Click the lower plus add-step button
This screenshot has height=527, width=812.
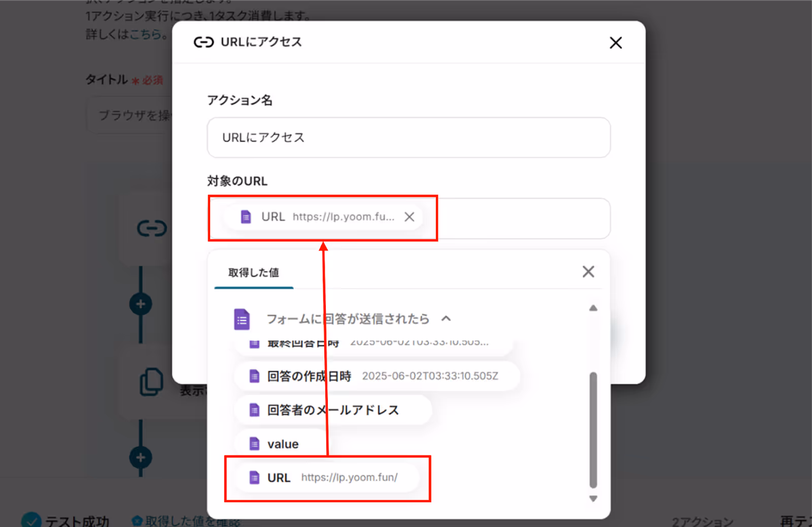click(141, 458)
